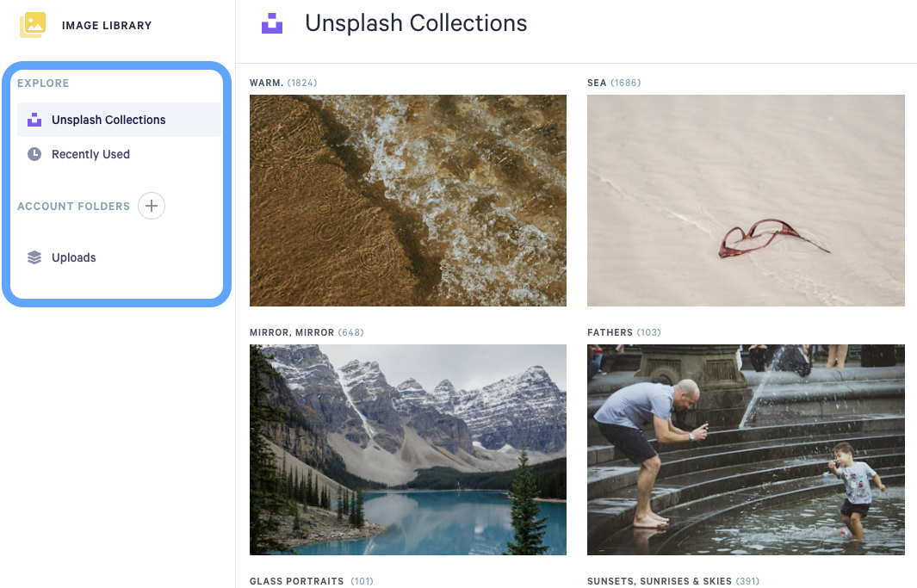This screenshot has width=917, height=588.
Task: Click the purple Unsplash icon beside the page title
Action: tap(272, 23)
